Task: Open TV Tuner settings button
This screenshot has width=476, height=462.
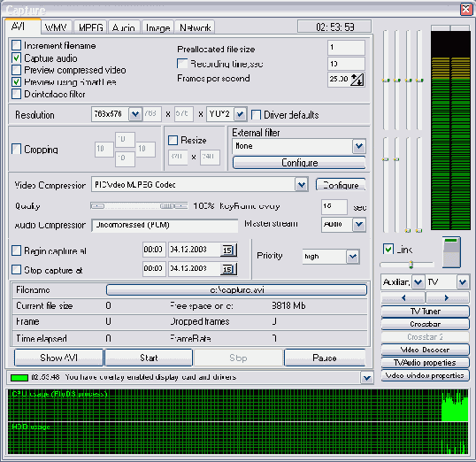Action: pyautogui.click(x=425, y=312)
